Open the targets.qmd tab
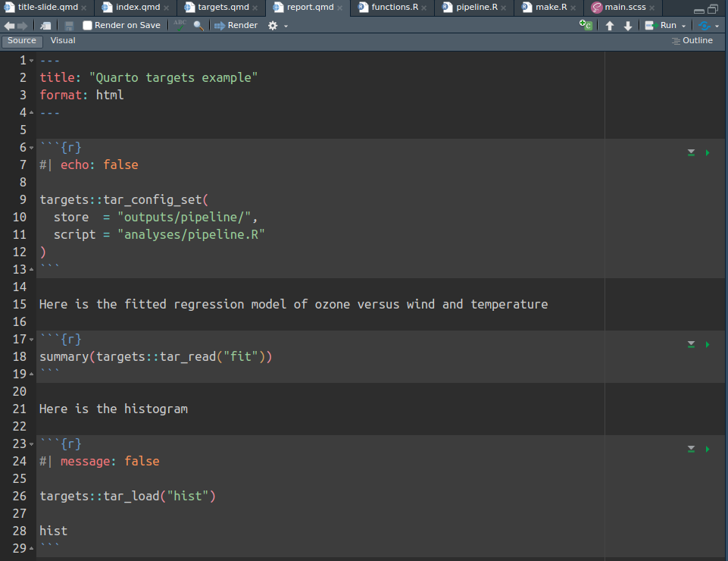This screenshot has width=728, height=561. 223,8
